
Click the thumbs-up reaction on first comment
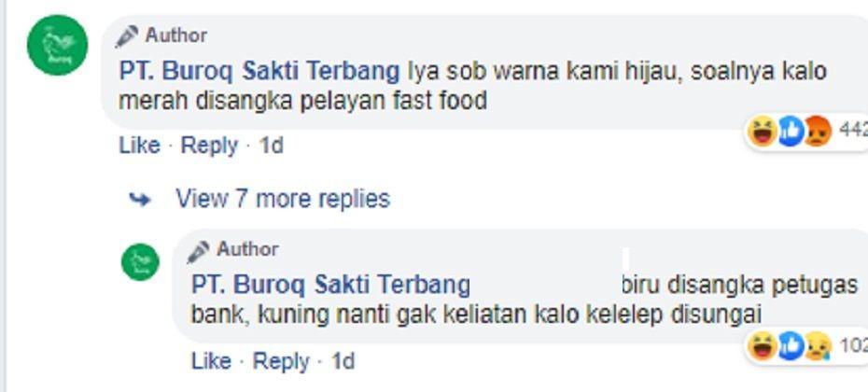coord(791,132)
